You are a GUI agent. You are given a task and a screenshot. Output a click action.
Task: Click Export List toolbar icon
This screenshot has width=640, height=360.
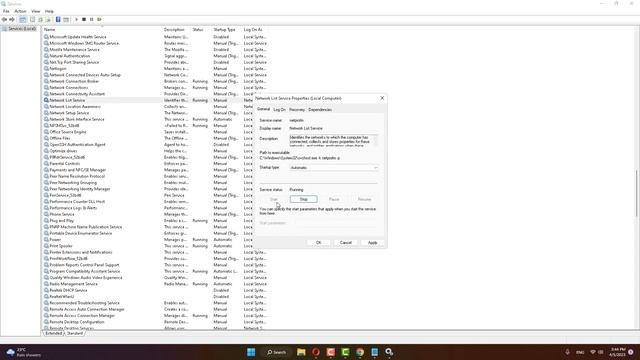48,20
